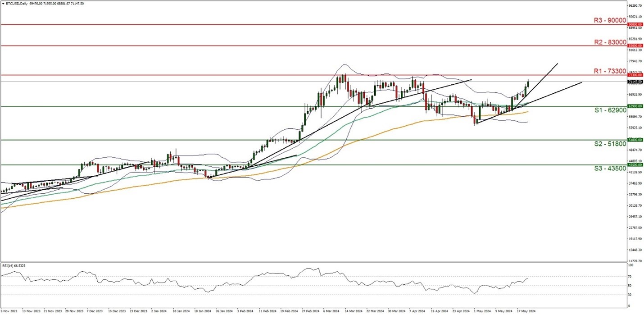Click the R1 - 73300 resistance label
644x315 pixels.
click(x=610, y=71)
